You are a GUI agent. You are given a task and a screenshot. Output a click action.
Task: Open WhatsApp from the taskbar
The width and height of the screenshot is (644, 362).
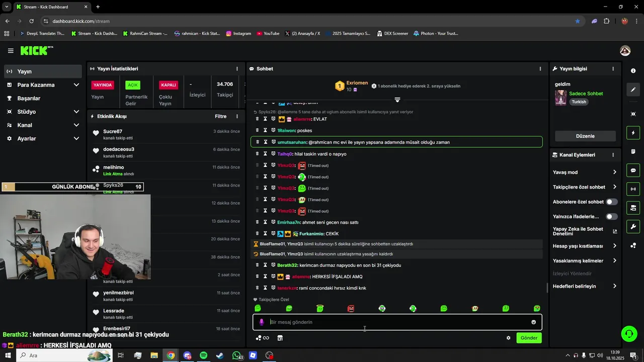(236, 355)
